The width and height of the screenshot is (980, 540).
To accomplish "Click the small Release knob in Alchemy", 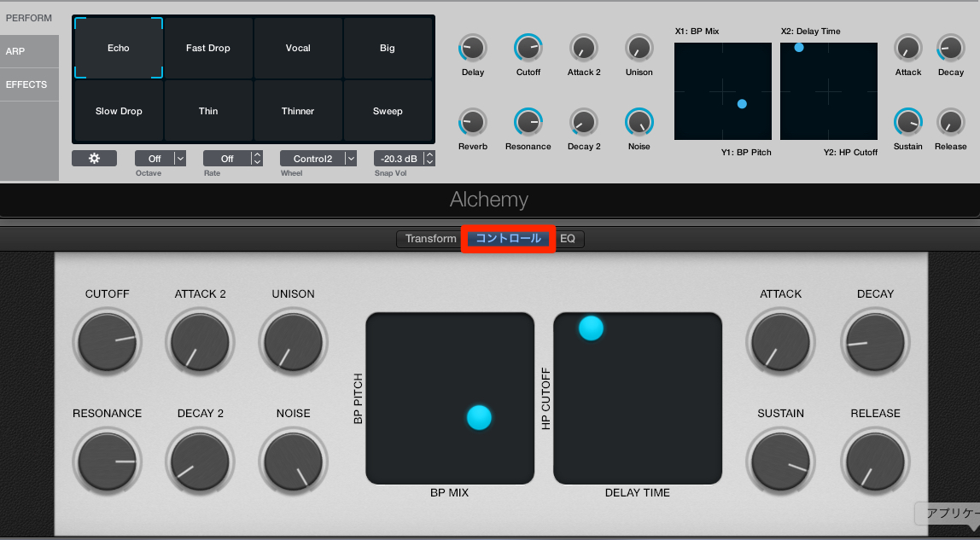I will tap(951, 122).
